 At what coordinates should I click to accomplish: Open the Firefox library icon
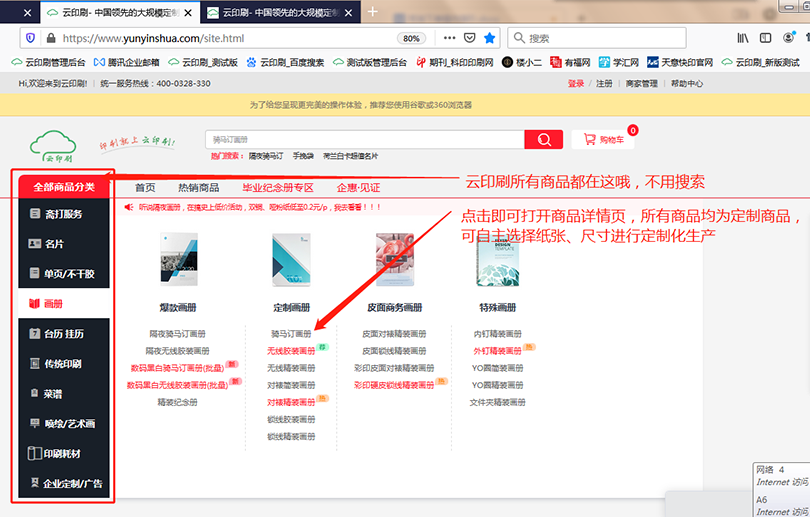743,38
